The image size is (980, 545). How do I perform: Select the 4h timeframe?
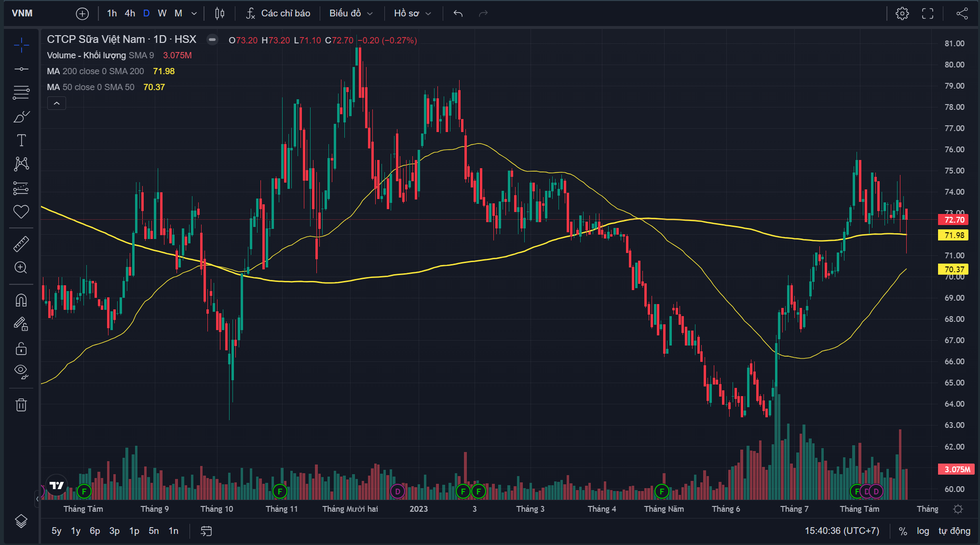pyautogui.click(x=130, y=13)
